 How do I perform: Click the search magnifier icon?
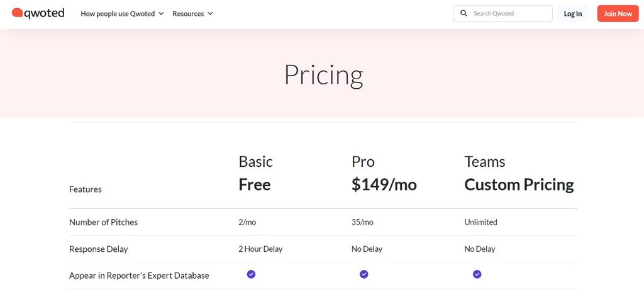click(464, 14)
